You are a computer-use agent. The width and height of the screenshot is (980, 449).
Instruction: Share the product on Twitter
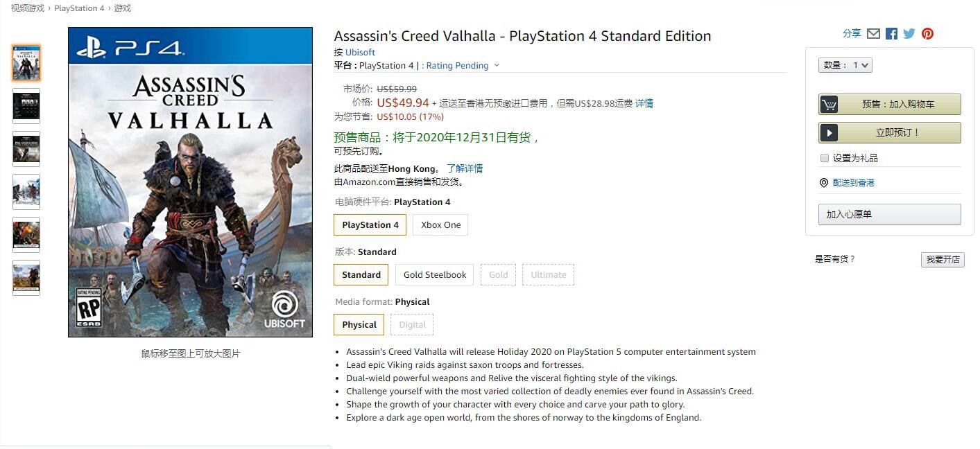click(909, 33)
